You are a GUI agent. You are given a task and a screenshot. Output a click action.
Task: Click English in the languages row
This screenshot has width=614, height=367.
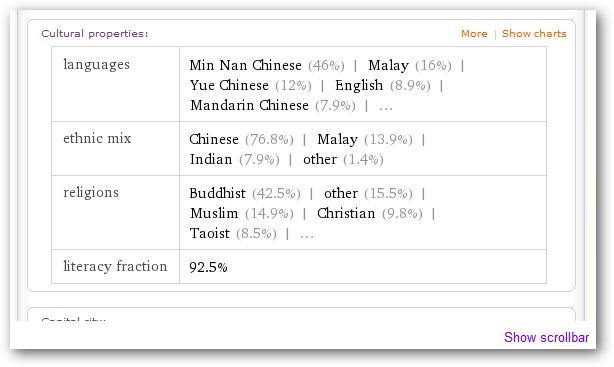point(359,85)
